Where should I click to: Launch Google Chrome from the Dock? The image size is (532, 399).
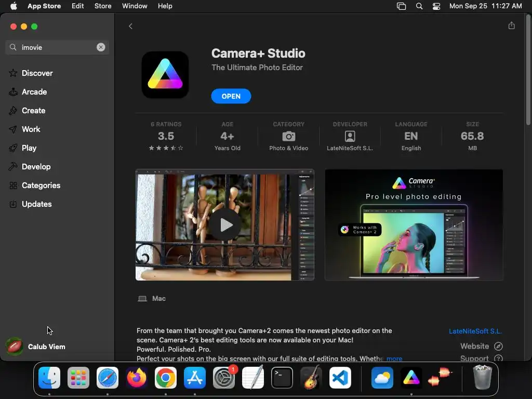(x=166, y=378)
